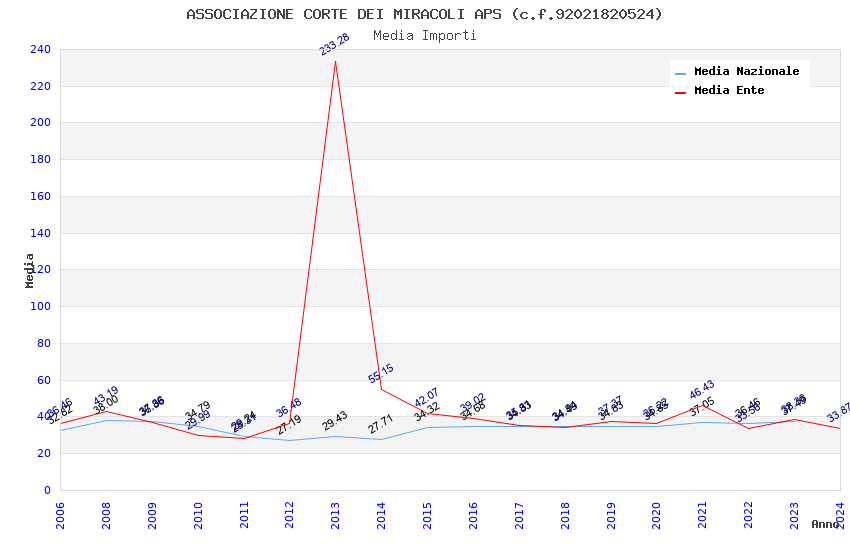Click the 2014 year axis label
850x550 pixels.
(381, 515)
